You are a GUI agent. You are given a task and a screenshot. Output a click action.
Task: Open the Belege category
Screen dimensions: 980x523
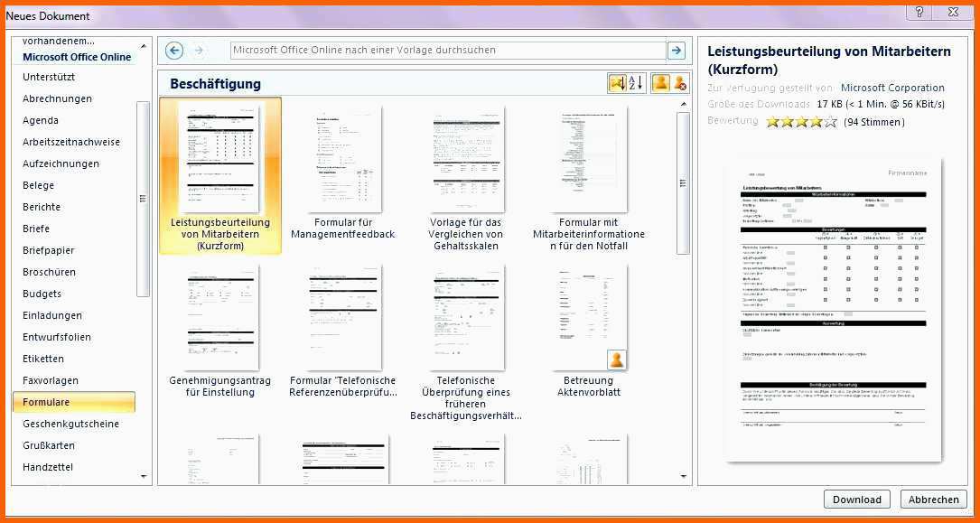(38, 185)
